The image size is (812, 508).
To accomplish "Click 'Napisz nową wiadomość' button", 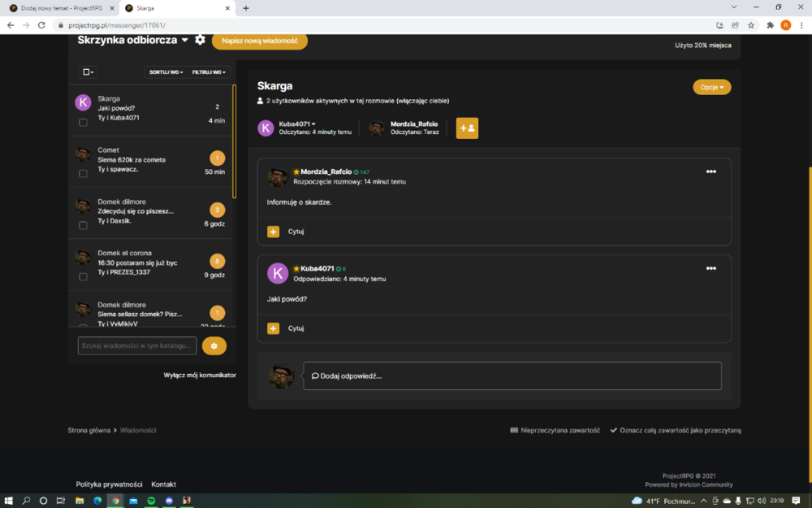I will pos(260,41).
